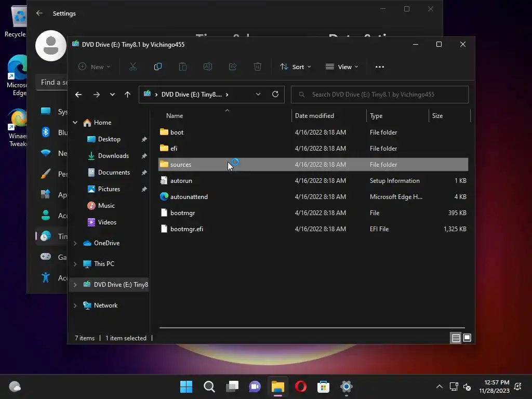Click the Delete trash can icon
The width and height of the screenshot is (532, 399).
tap(258, 67)
